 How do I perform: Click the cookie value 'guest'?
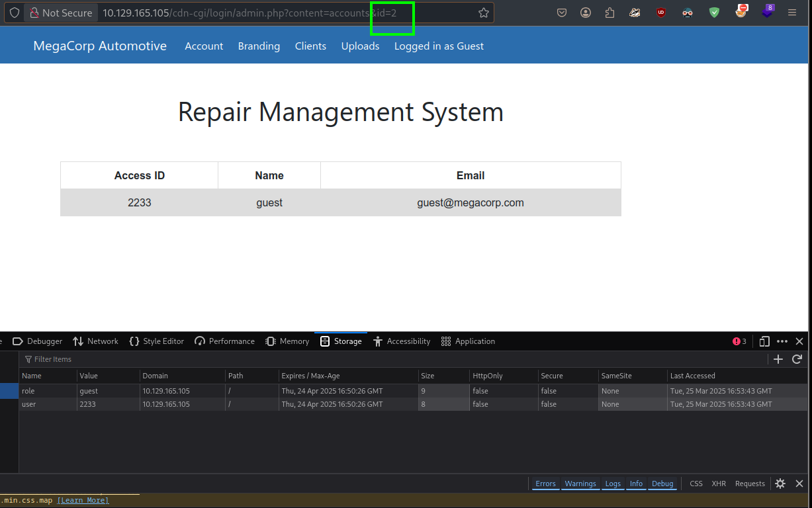(109, 391)
